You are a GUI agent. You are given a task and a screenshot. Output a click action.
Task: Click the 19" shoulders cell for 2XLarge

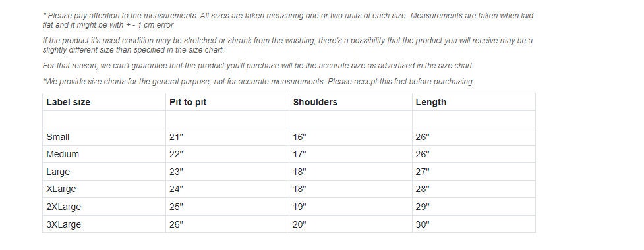click(299, 207)
